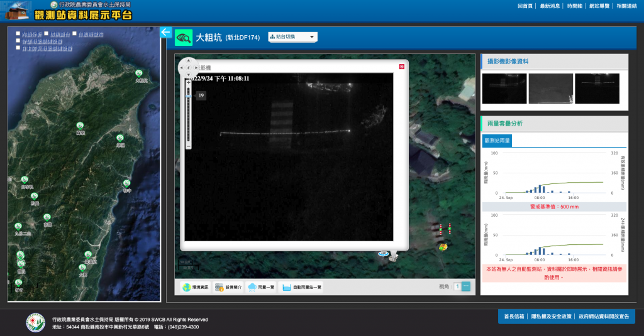Select the 大興 station marker
The height and width of the screenshot is (336, 644).
82,268
